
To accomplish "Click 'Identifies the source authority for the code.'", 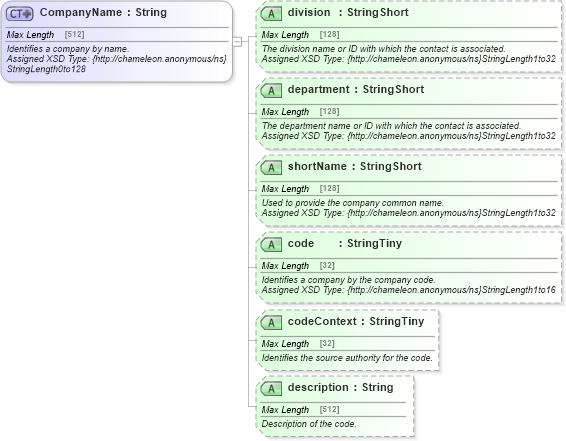I will pyautogui.click(x=347, y=358).
